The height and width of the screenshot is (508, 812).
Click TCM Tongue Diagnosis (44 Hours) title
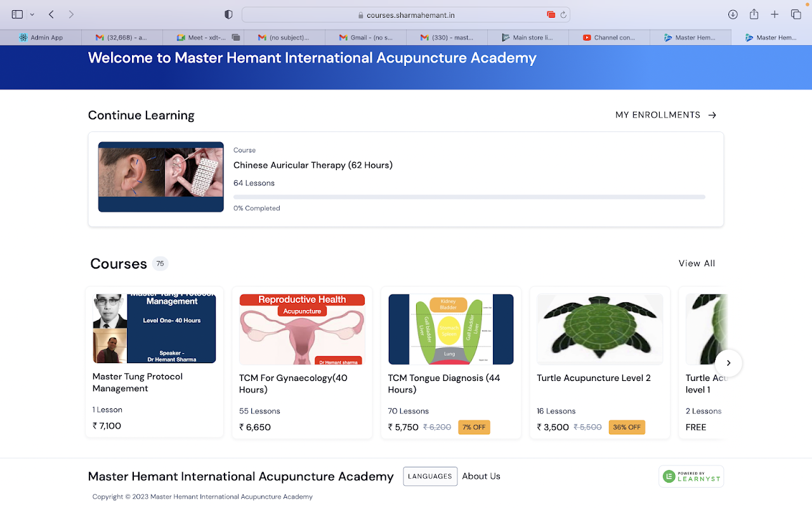444,384
